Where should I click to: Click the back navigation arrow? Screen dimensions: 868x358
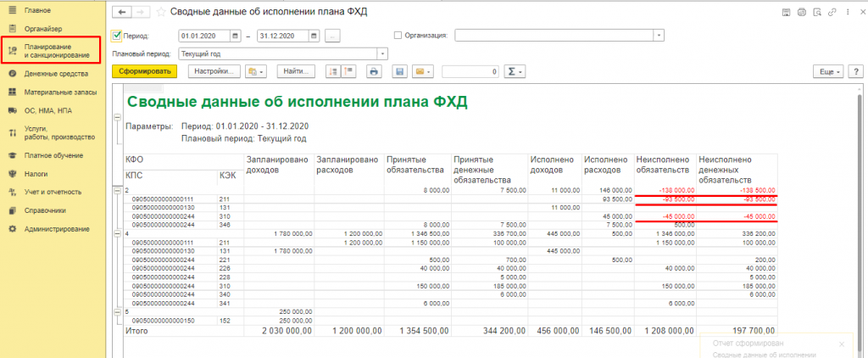click(123, 12)
